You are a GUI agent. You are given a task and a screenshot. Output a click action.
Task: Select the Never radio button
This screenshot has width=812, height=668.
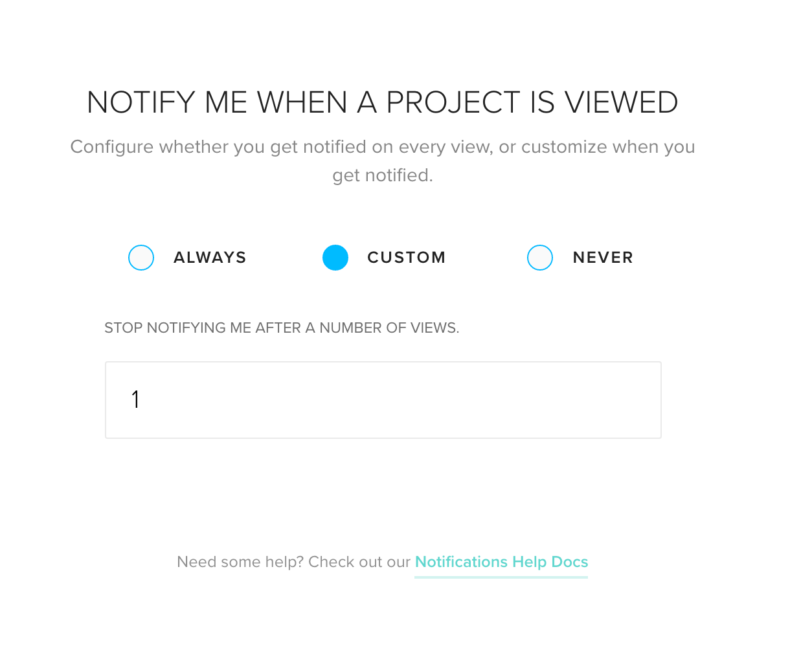click(540, 258)
